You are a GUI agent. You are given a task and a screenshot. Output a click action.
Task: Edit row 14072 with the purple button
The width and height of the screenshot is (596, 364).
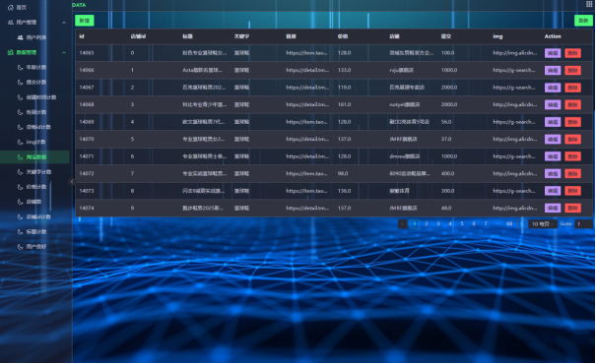553,174
